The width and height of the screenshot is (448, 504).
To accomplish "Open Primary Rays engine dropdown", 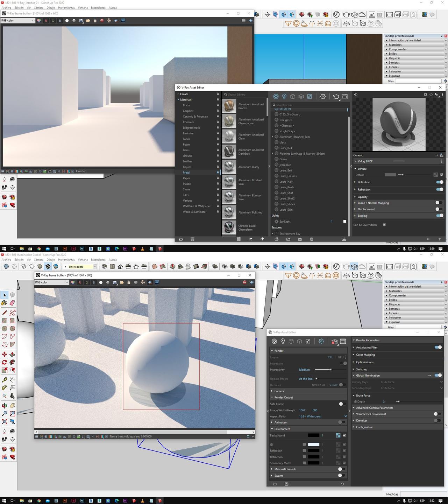I will 411,382.
